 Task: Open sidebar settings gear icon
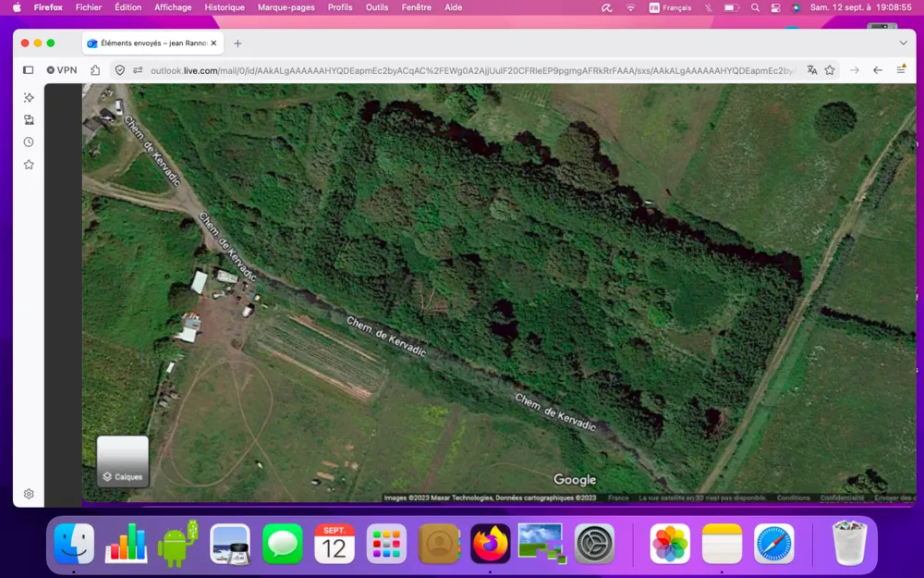click(29, 494)
